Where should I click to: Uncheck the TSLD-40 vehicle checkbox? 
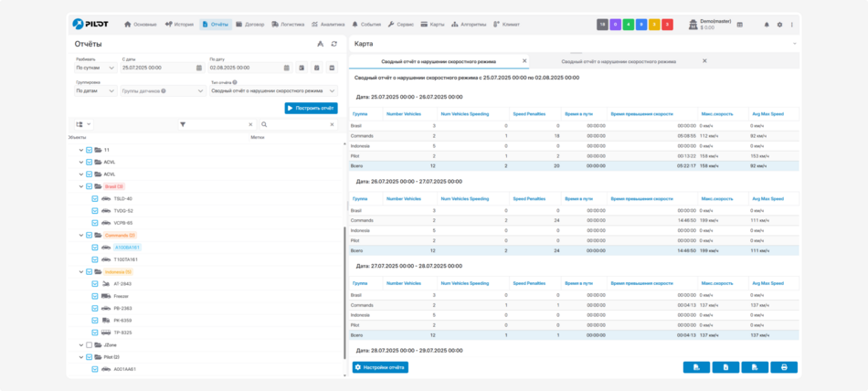point(94,198)
